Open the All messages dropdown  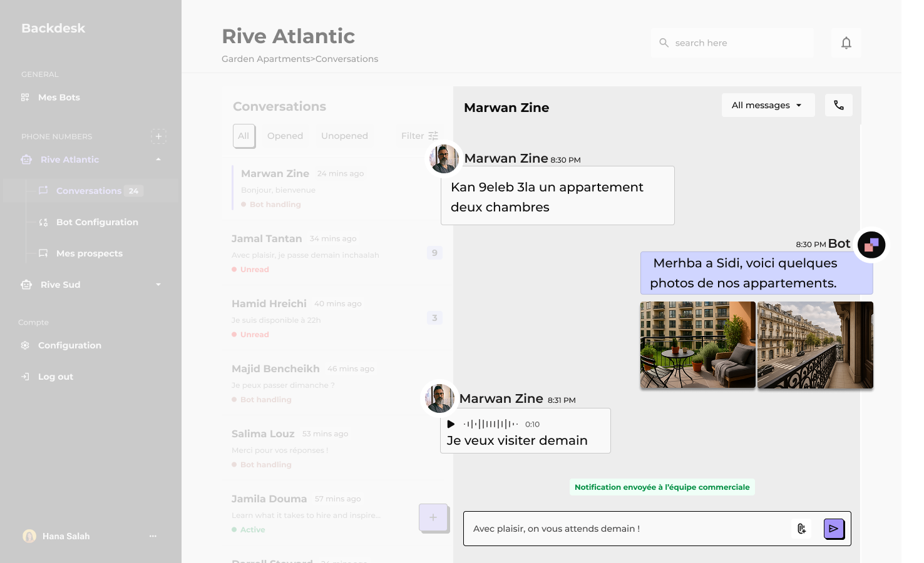click(768, 105)
